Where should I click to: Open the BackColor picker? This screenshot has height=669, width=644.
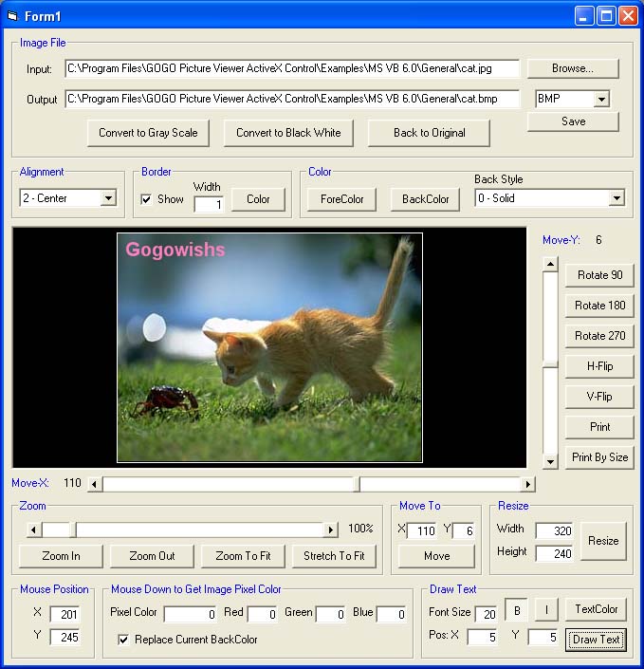coord(425,199)
